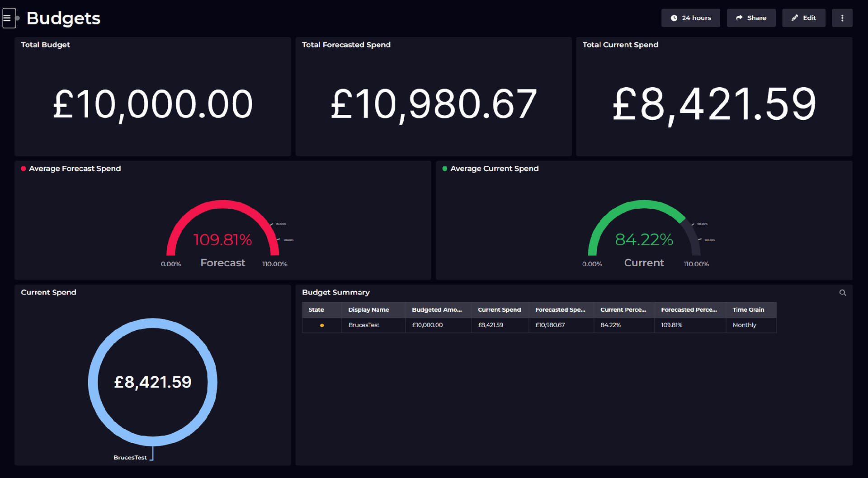868x478 pixels.
Task: Toggle the BrucesTest label under the donut chart
Action: [131, 457]
